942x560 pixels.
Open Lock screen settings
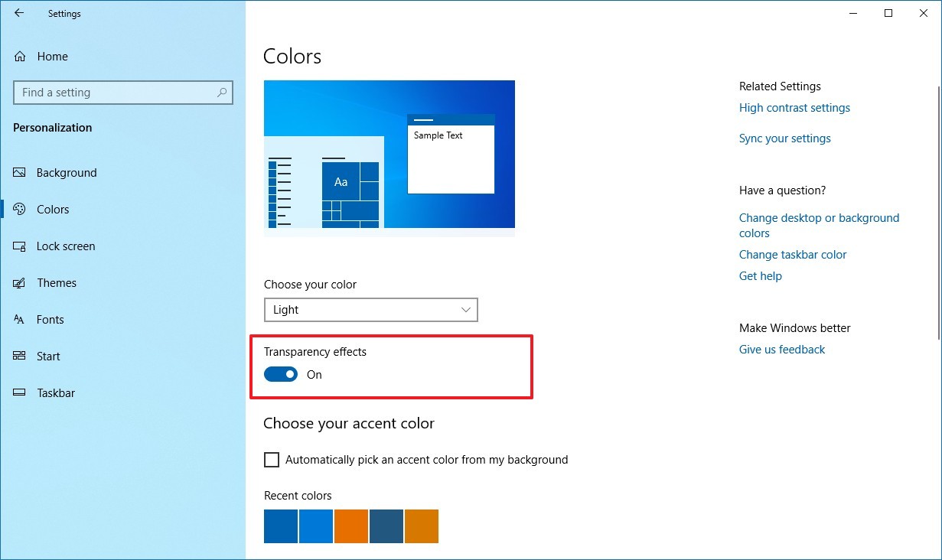(65, 246)
